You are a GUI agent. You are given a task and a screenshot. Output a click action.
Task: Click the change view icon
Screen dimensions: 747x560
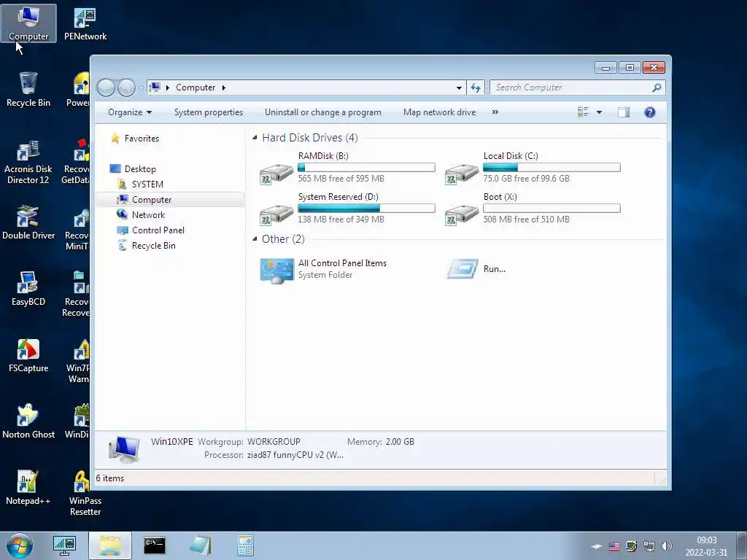coord(583,112)
